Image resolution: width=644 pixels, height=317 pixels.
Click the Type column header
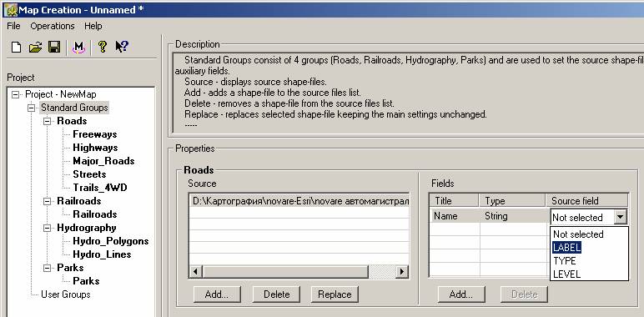(512, 201)
